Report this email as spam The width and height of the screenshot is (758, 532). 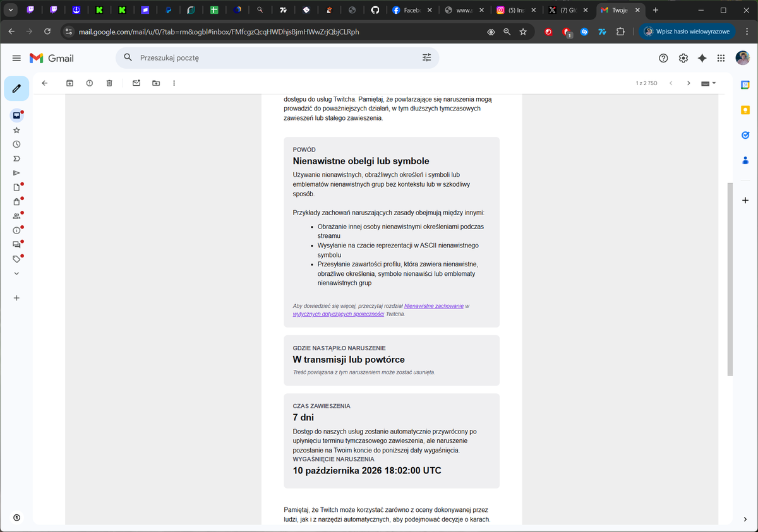pos(90,83)
